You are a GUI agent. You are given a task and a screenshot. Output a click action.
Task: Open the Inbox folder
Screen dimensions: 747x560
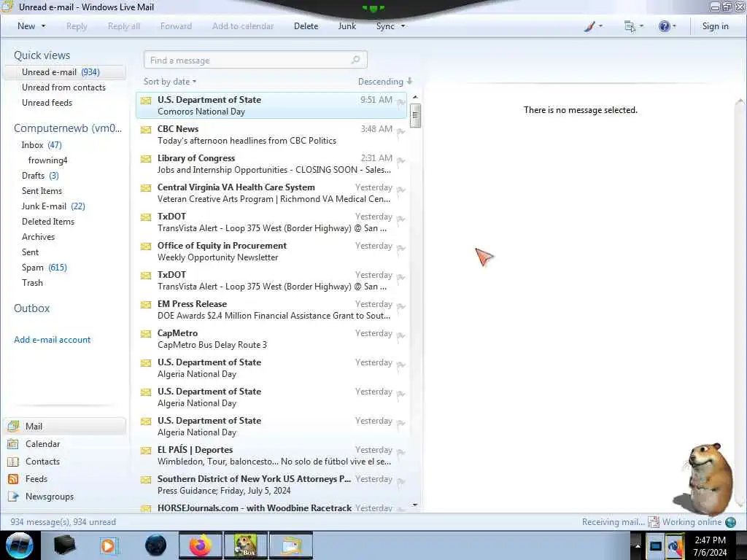(42, 145)
